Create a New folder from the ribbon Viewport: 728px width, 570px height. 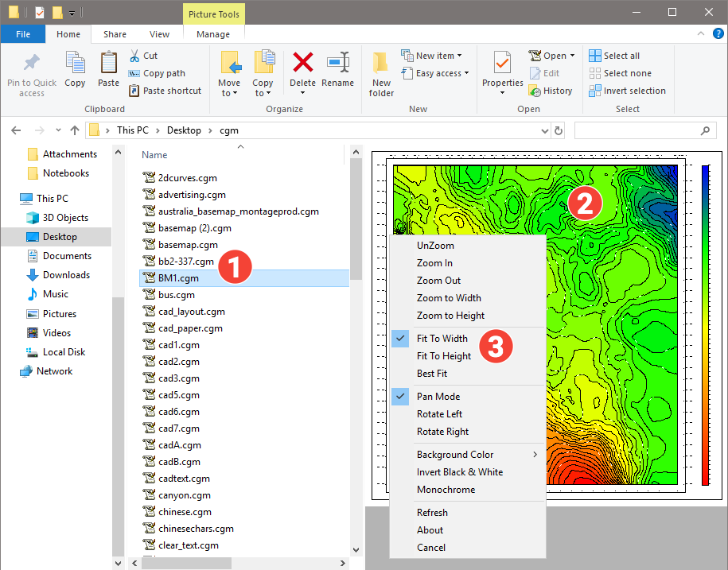pos(381,70)
